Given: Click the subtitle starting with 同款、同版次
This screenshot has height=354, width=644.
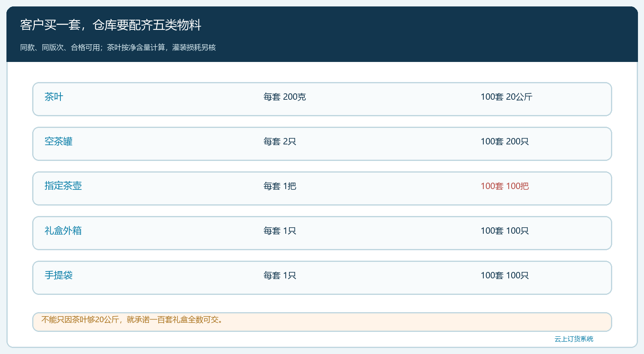Looking at the screenshot, I should pyautogui.click(x=118, y=47).
